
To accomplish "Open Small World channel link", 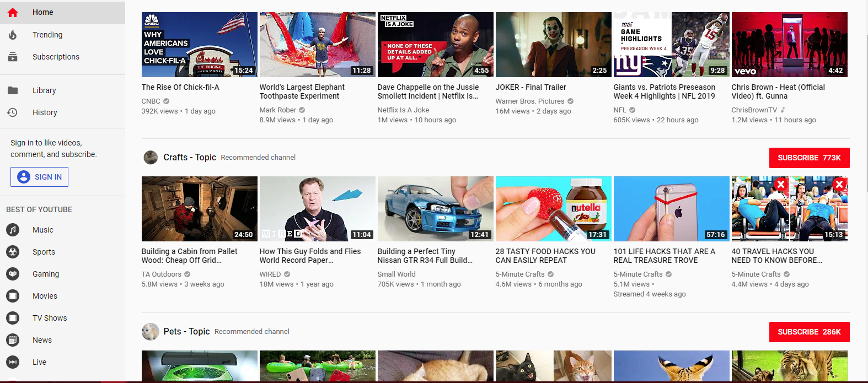I will coord(397,274).
